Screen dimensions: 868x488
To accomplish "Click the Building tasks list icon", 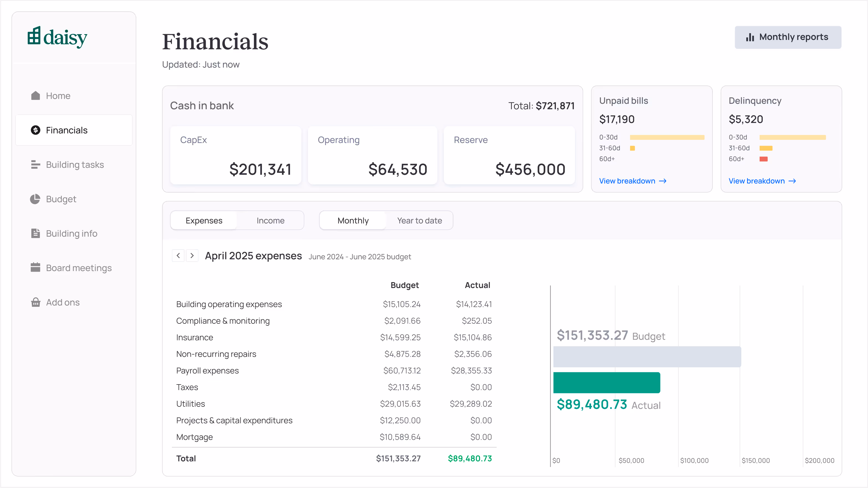I will pyautogui.click(x=35, y=165).
